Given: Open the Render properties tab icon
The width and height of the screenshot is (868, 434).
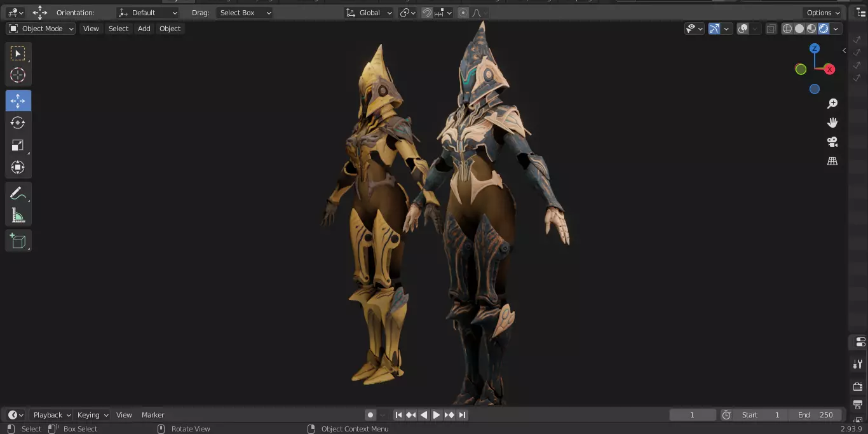Looking at the screenshot, I should 858,386.
